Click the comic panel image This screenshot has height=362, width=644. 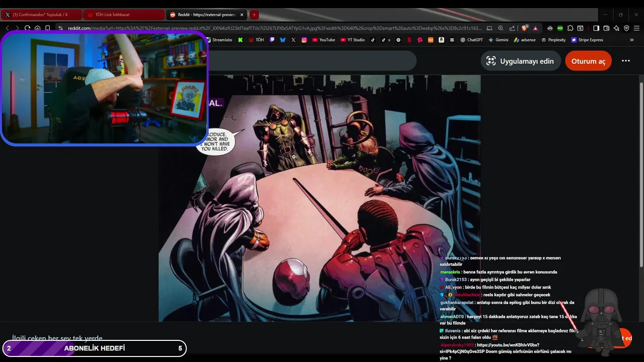[319, 198]
